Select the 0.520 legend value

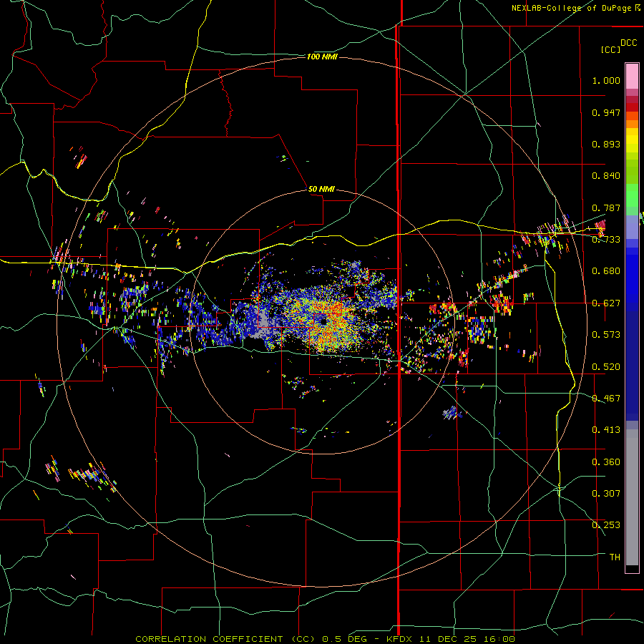[606, 367]
